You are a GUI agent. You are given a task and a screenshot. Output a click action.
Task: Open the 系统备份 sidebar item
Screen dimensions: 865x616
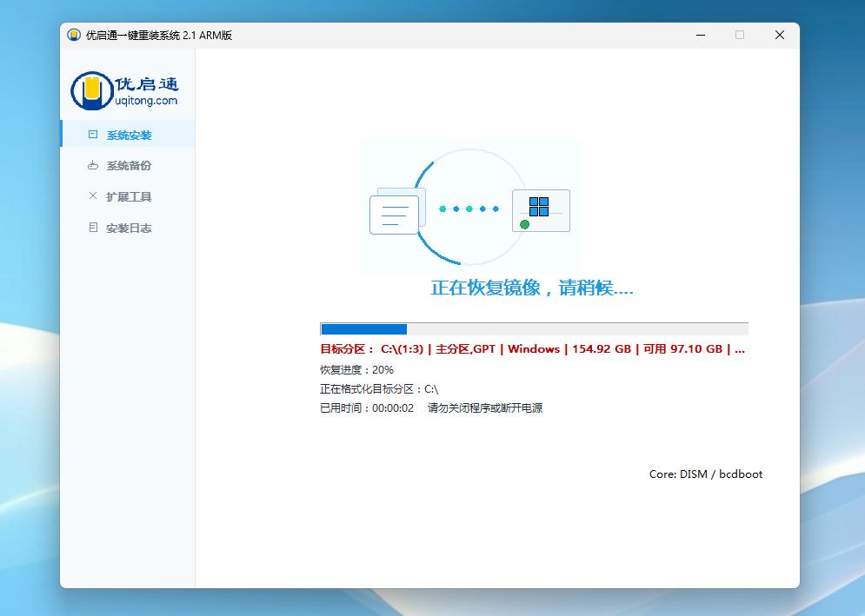pos(128,165)
